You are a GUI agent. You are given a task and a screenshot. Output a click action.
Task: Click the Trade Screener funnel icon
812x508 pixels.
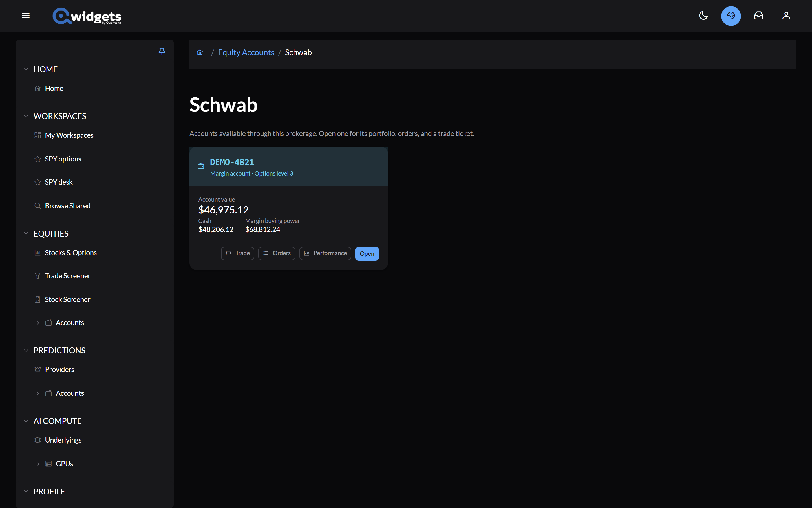point(37,276)
